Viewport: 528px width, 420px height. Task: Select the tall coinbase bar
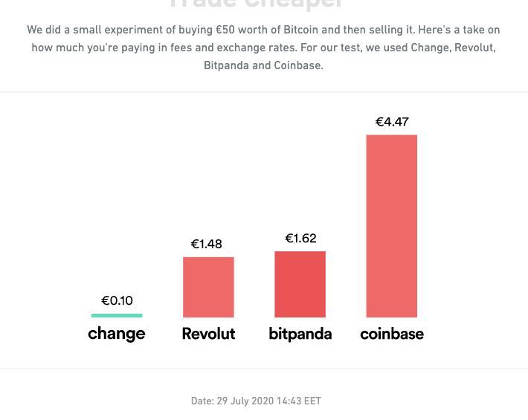click(392, 226)
